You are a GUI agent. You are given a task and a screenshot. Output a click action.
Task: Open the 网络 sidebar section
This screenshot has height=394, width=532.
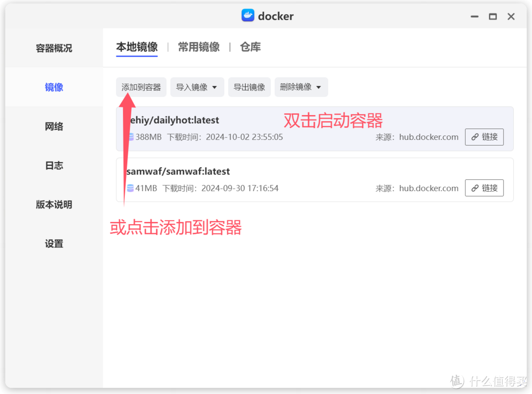pyautogui.click(x=54, y=126)
